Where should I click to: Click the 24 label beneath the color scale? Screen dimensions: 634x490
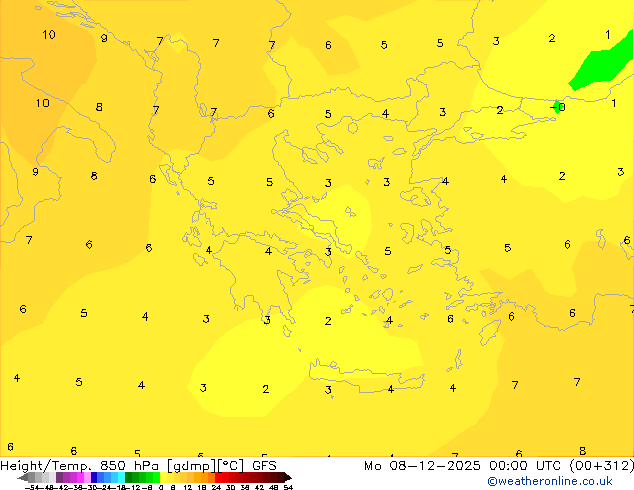pos(216,487)
